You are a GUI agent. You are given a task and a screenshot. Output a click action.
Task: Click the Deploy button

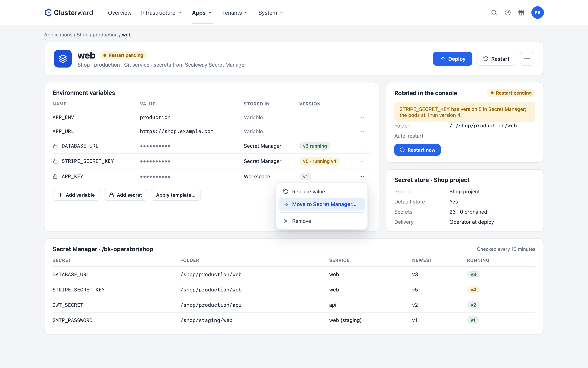click(452, 59)
